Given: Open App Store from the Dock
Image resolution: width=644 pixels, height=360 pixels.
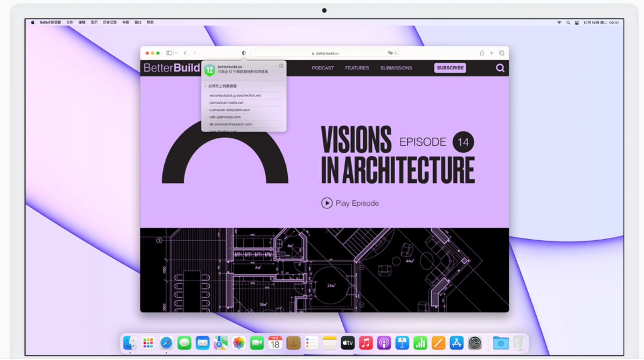Looking at the screenshot, I should point(457,343).
